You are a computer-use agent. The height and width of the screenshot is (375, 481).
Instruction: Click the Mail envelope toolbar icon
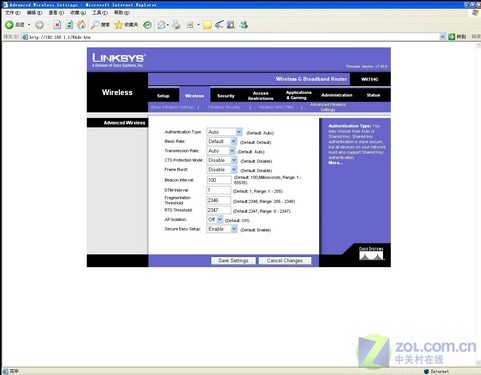point(161,25)
